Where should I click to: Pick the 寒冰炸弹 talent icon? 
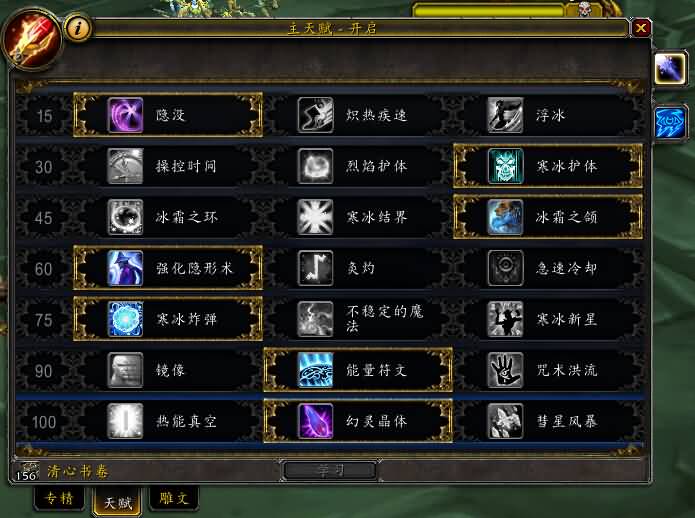tap(125, 319)
